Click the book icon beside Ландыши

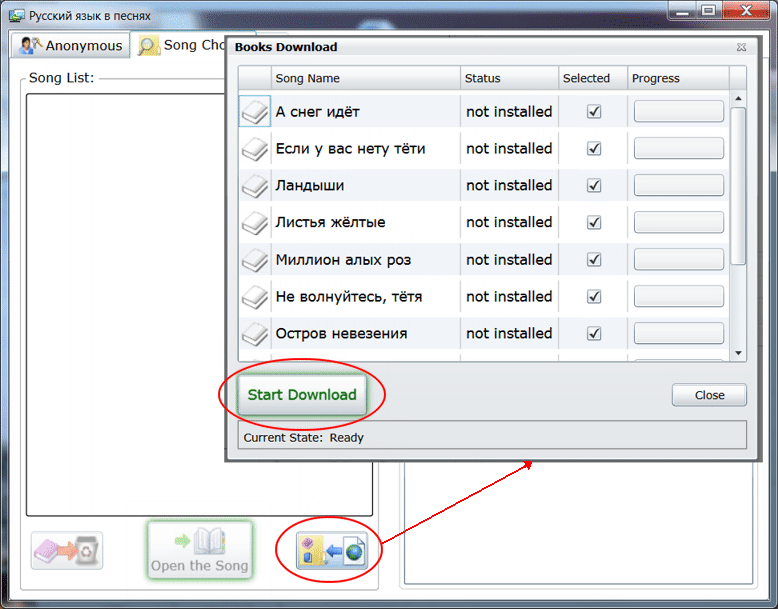pyautogui.click(x=255, y=186)
